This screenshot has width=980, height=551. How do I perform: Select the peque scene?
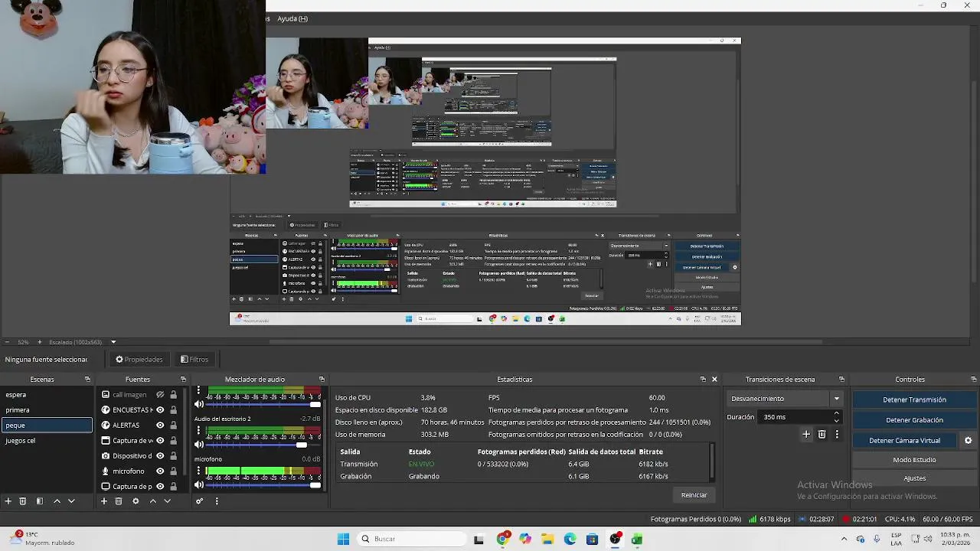[46, 425]
